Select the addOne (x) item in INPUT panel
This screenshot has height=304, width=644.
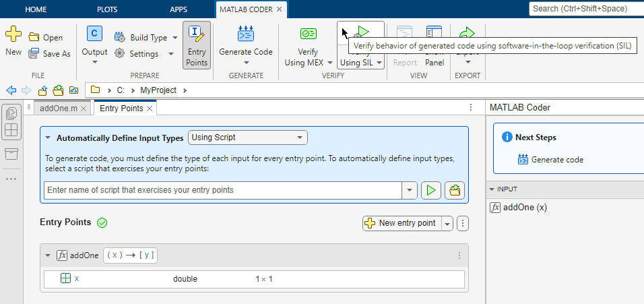(525, 208)
